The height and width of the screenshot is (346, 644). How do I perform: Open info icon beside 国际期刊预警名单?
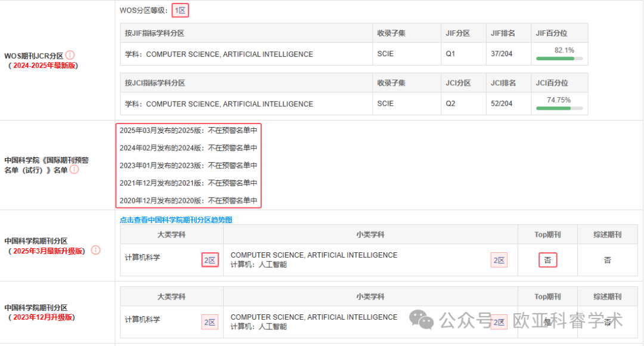pyautogui.click(x=75, y=169)
